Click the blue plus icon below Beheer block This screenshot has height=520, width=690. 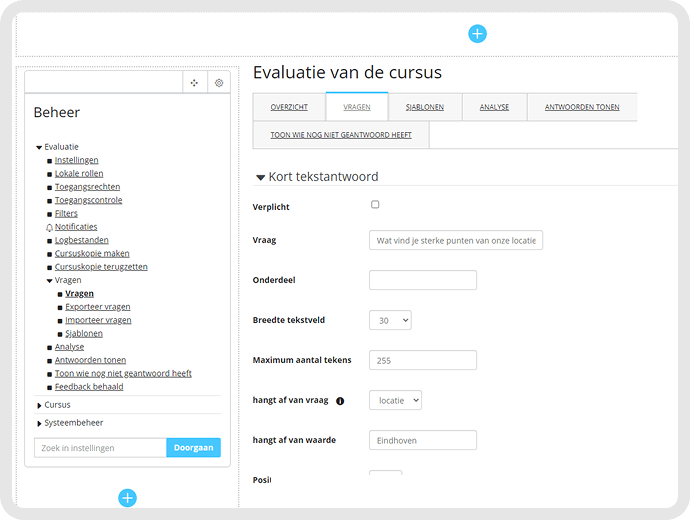[127, 498]
